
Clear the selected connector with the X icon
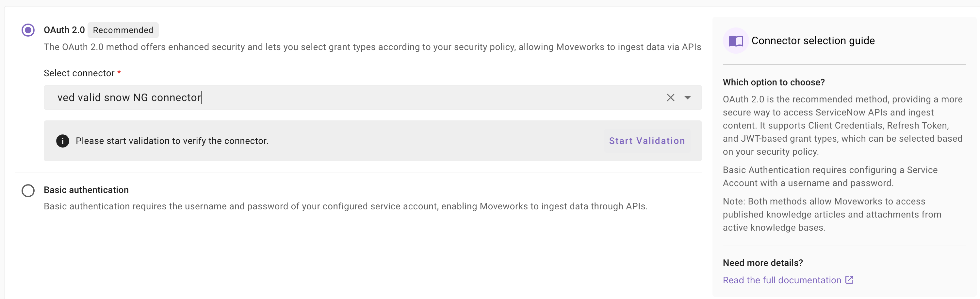pyautogui.click(x=670, y=98)
